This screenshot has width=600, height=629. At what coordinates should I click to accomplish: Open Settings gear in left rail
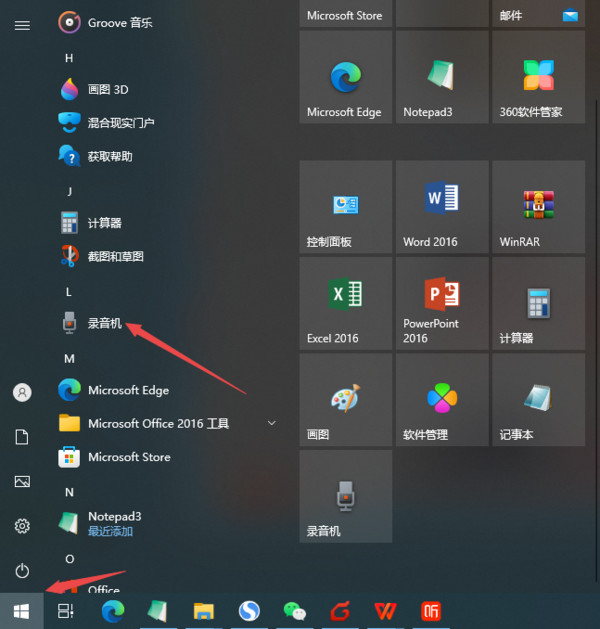tap(22, 526)
